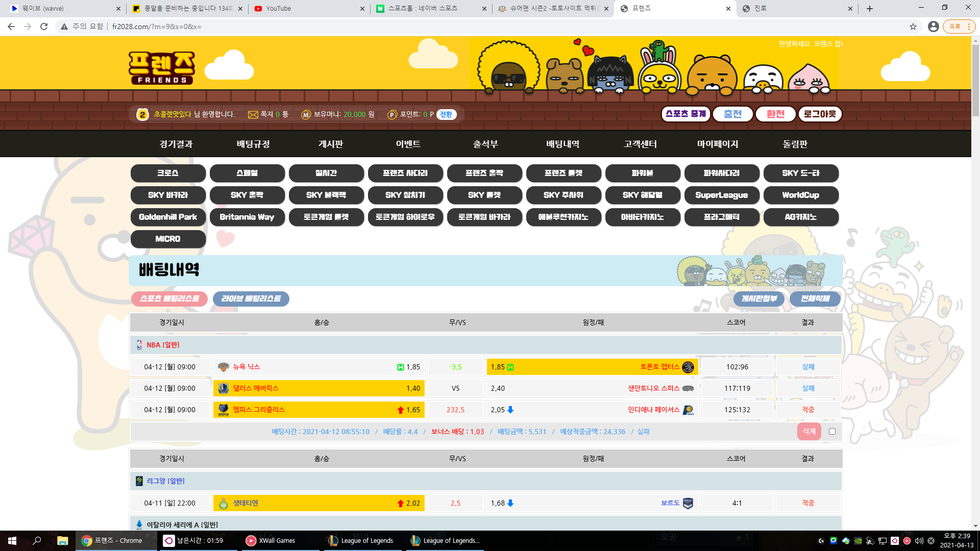Open 마이페이지 in navigation menu
This screenshot has height=551, width=980.
coord(718,144)
